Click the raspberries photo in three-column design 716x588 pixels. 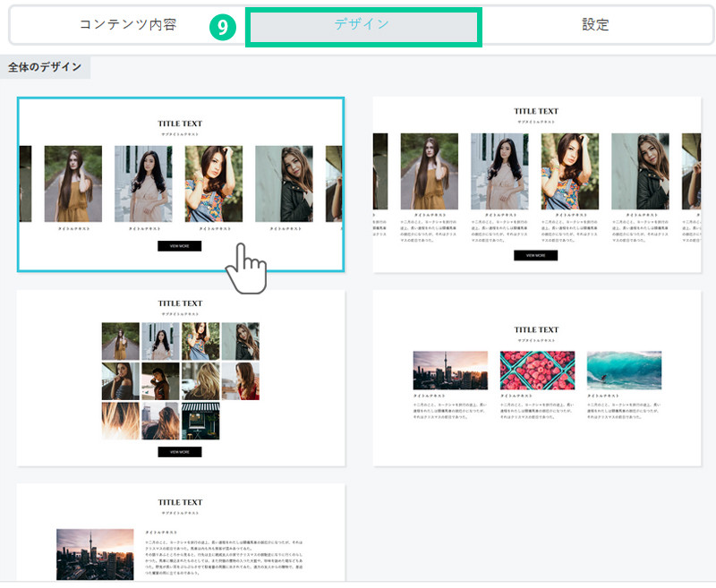[537, 371]
